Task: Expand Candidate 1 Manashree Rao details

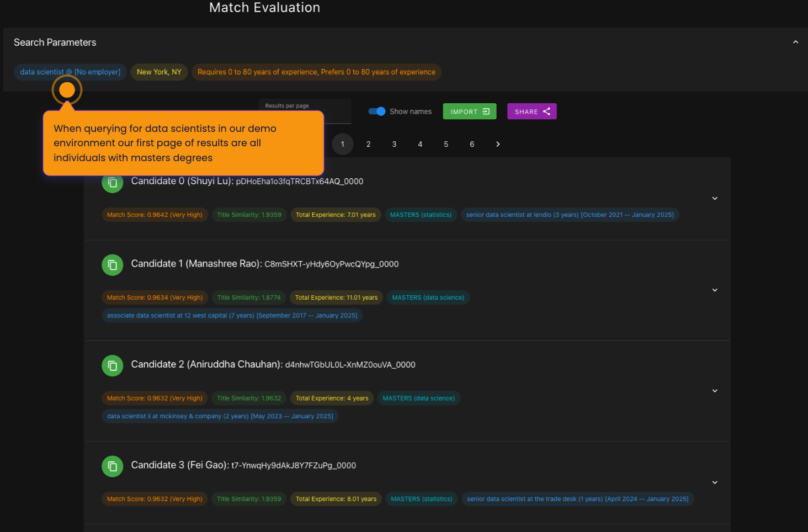Action: (x=715, y=290)
